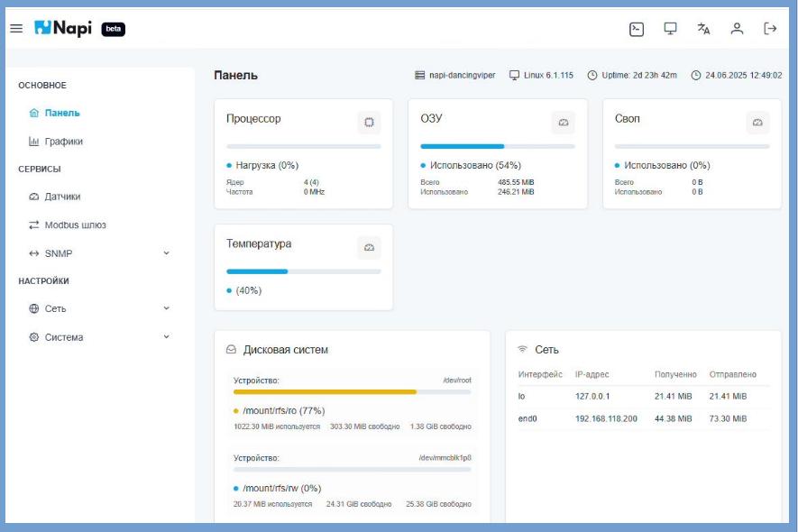Click the end0 interface row

tap(643, 418)
